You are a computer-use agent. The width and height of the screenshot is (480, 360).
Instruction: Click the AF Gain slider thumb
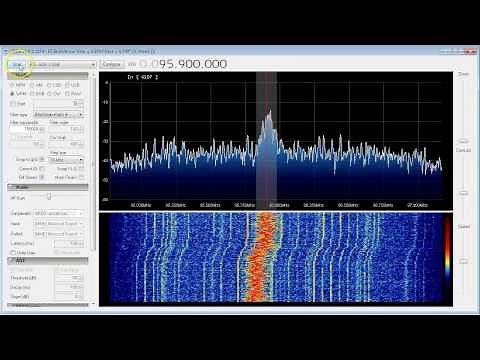(x=49, y=196)
